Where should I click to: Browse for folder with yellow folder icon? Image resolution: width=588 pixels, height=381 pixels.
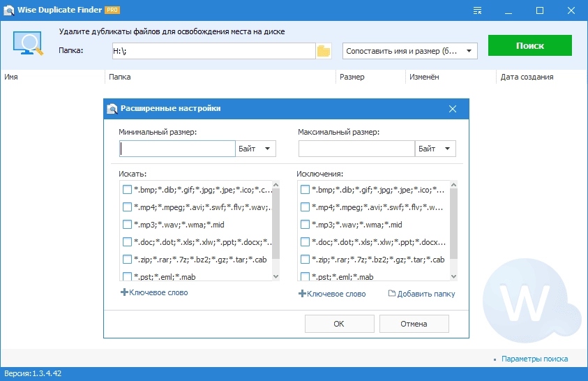[324, 51]
